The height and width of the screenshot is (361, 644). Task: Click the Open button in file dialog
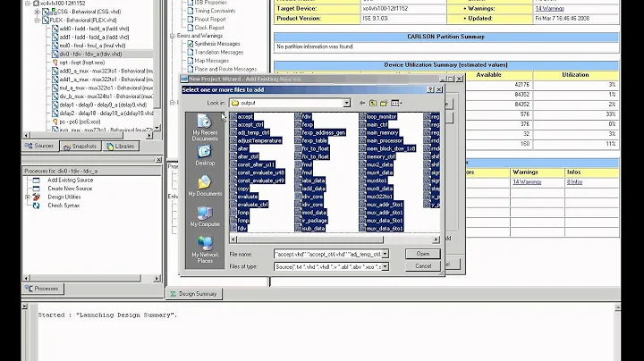pyautogui.click(x=422, y=254)
